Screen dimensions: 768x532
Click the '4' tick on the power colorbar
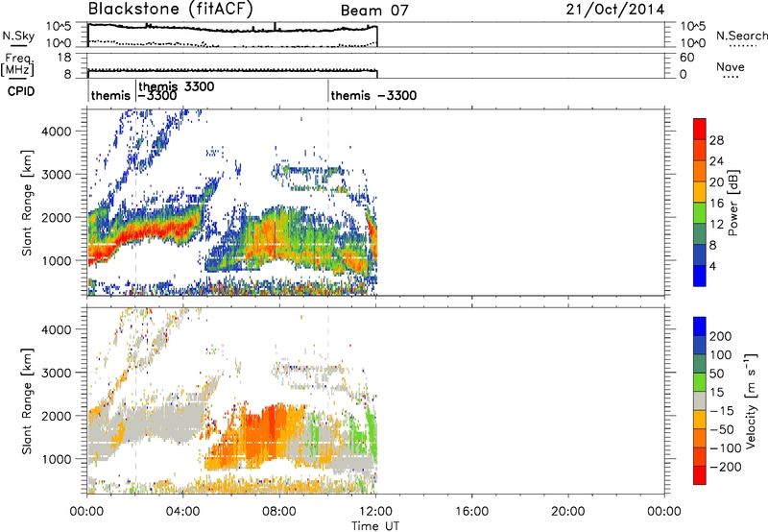[x=712, y=266]
